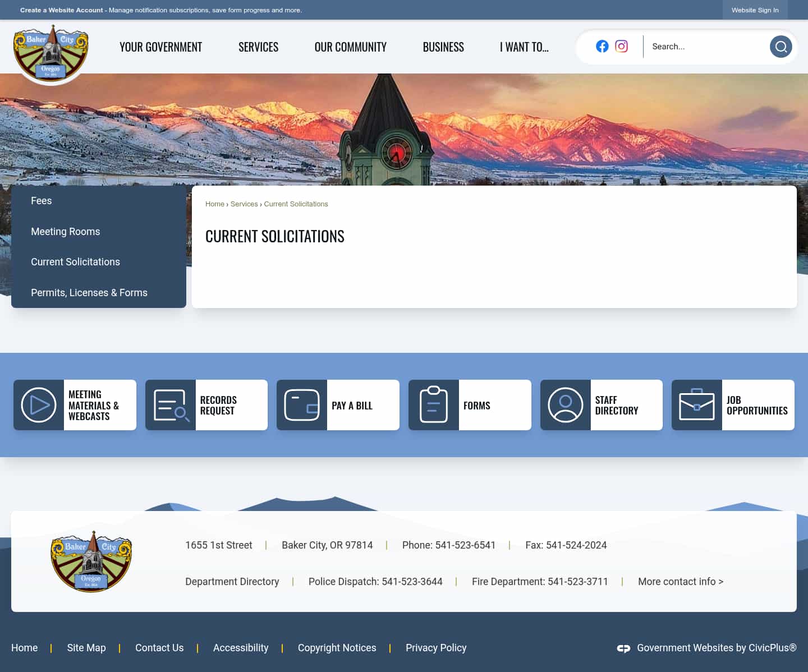The width and height of the screenshot is (808, 672).
Task: Click the Fax: 541-524-2024 text
Action: [566, 545]
